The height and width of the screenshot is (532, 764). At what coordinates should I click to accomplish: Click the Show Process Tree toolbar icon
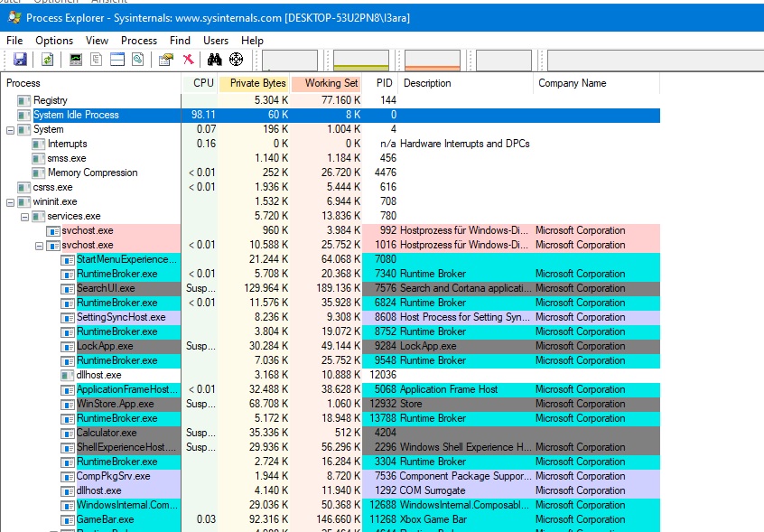pyautogui.click(x=97, y=60)
